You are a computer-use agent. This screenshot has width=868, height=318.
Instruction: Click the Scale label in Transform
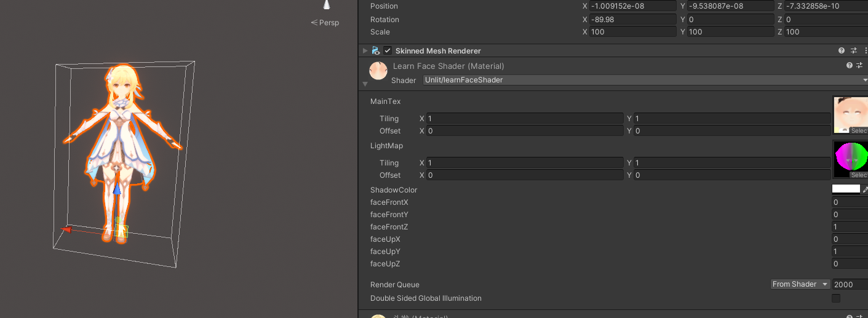[380, 32]
